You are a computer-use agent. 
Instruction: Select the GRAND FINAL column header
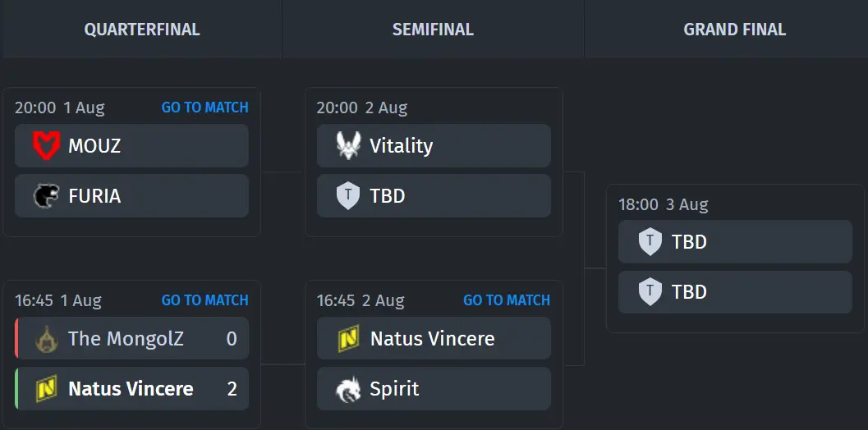[x=735, y=30]
